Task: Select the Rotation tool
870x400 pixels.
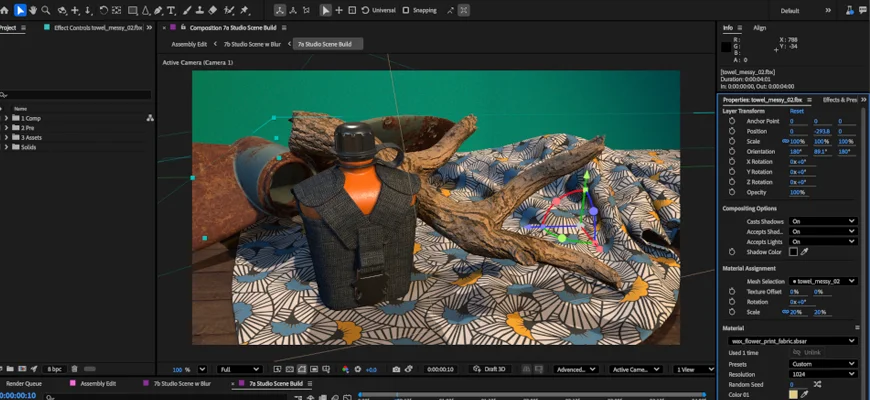Action: point(103,10)
